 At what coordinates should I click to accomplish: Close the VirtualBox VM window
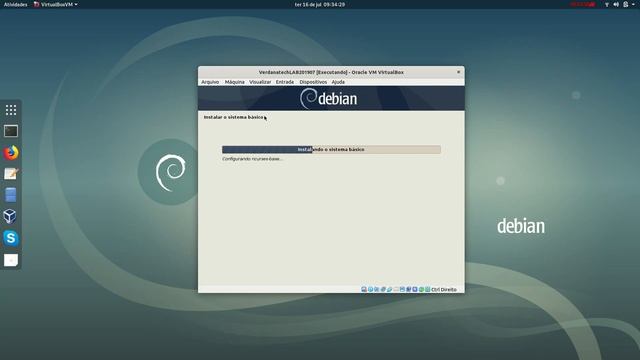pos(458,72)
